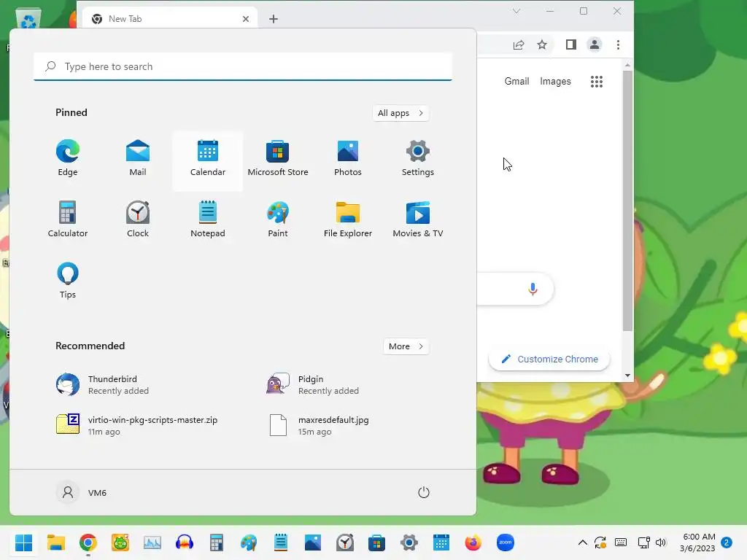Image resolution: width=747 pixels, height=560 pixels.
Task: Open the Images link in Chrome
Action: click(x=555, y=82)
